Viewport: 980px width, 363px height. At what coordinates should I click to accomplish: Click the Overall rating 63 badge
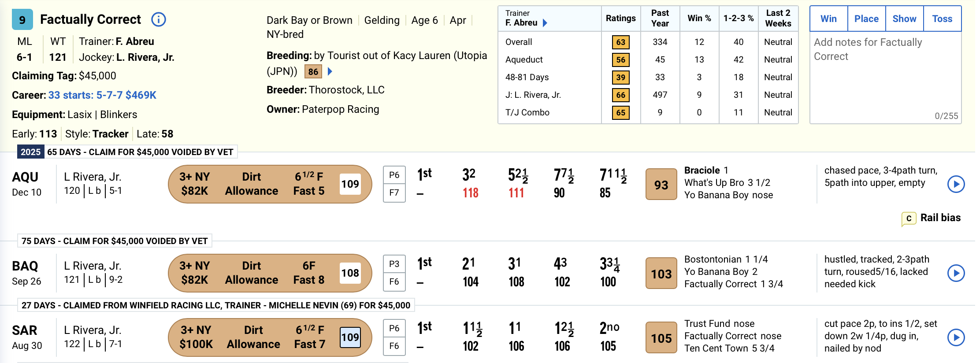click(620, 42)
